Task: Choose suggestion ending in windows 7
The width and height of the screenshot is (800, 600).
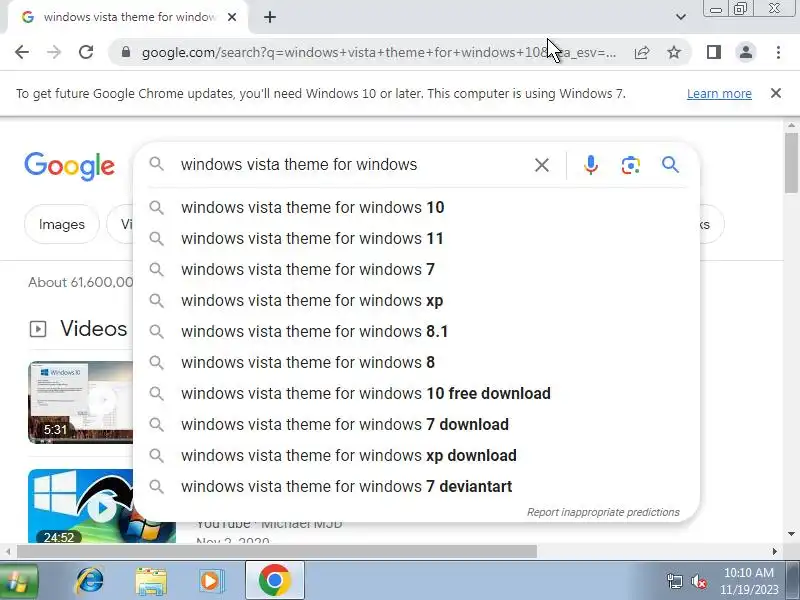Action: click(x=417, y=269)
